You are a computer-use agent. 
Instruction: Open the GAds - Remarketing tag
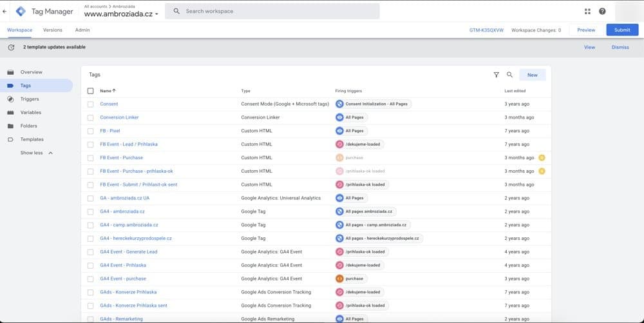[122, 319]
